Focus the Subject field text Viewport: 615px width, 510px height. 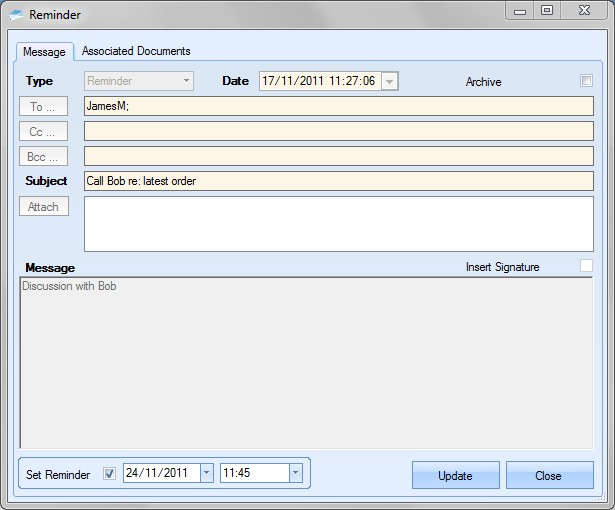[x=338, y=181]
